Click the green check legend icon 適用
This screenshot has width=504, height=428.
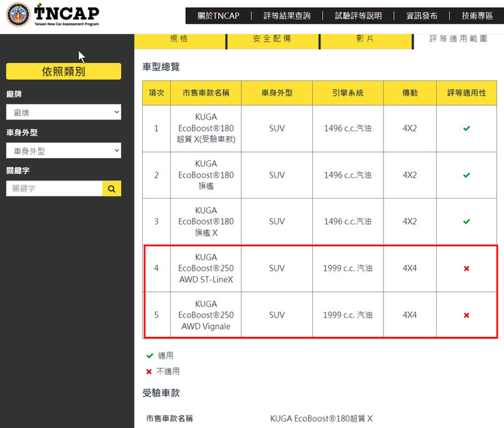pos(150,356)
